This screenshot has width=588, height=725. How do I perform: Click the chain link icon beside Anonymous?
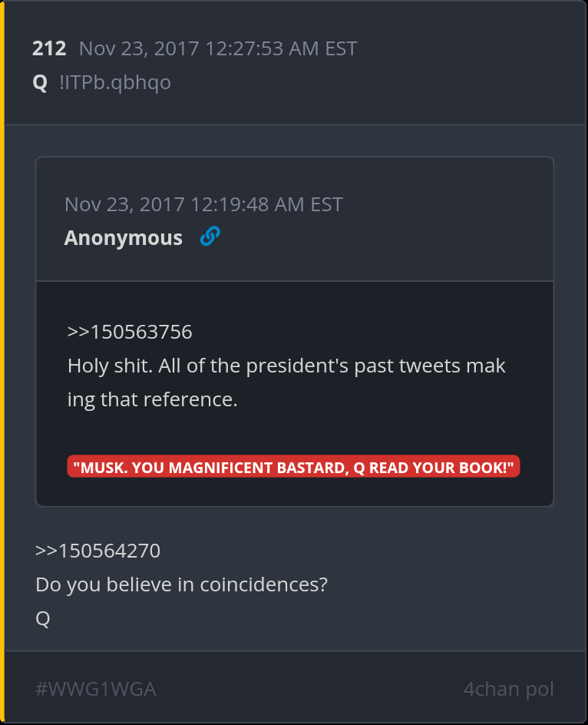(x=210, y=237)
